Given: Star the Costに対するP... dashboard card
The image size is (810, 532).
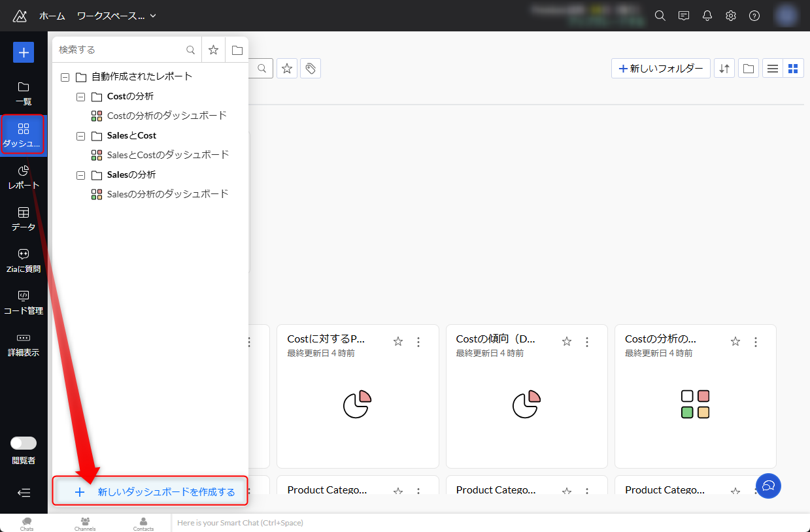Looking at the screenshot, I should tap(397, 341).
